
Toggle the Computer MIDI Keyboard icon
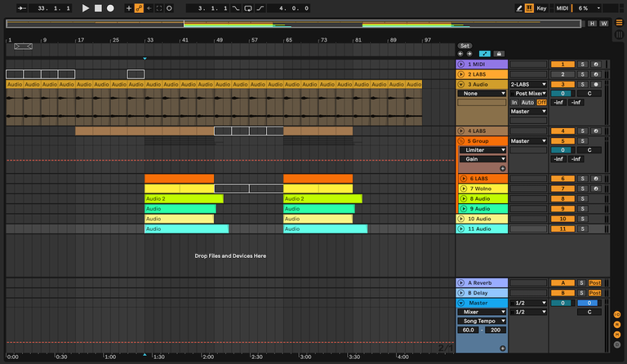pos(529,8)
